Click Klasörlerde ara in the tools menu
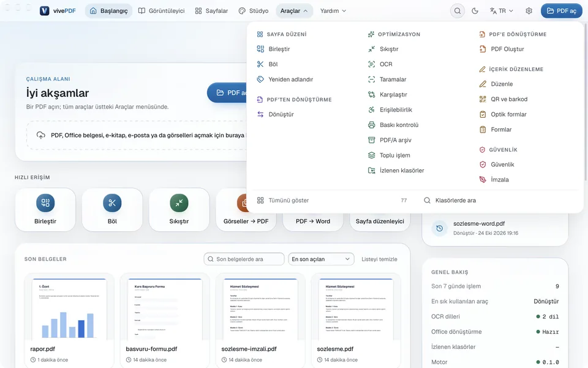Viewport: 588px width, 368px height. click(450, 201)
